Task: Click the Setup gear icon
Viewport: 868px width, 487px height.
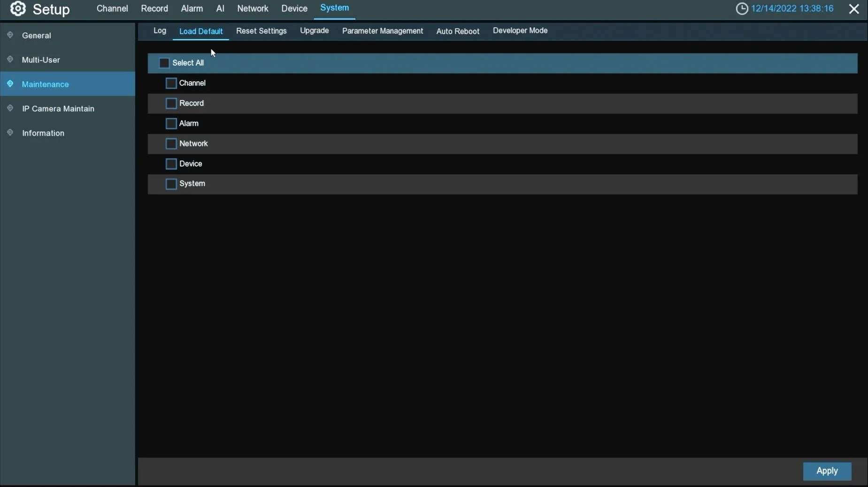Action: point(18,8)
